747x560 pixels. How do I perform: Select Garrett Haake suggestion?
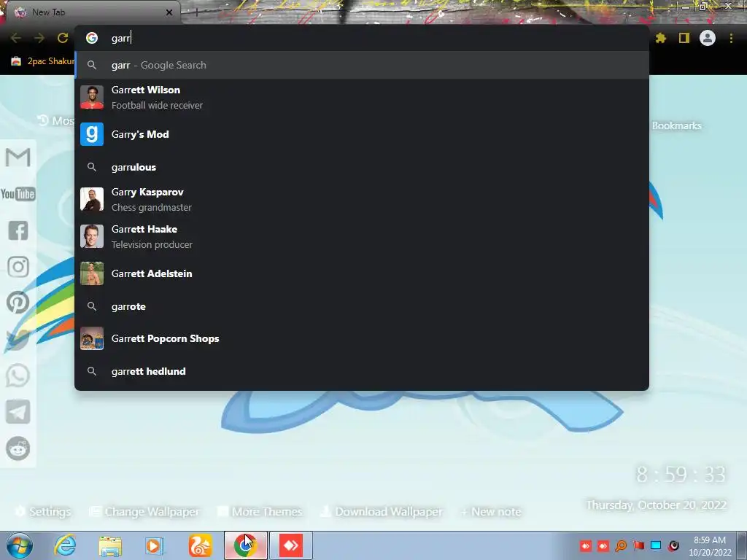click(362, 237)
